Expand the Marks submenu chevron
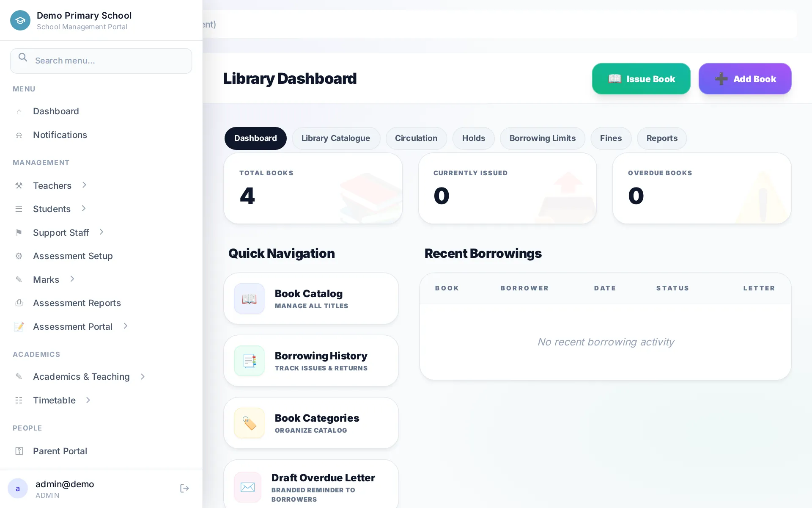Image resolution: width=812 pixels, height=508 pixels. [x=72, y=279]
